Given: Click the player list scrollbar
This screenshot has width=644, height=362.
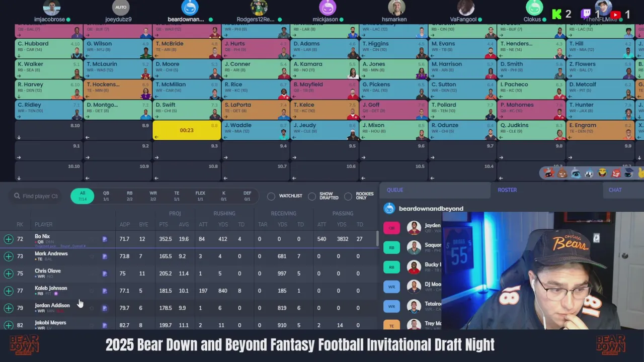Looking at the screenshot, I should pyautogui.click(x=377, y=239).
